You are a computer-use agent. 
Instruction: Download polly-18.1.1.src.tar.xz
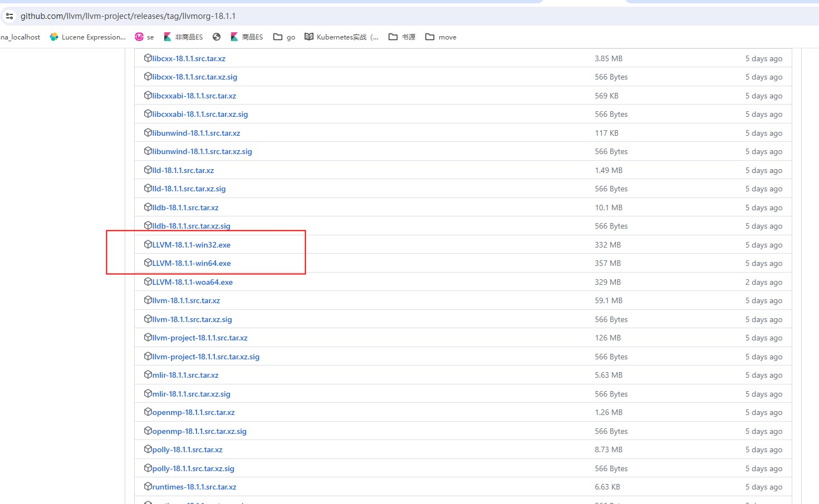click(188, 449)
